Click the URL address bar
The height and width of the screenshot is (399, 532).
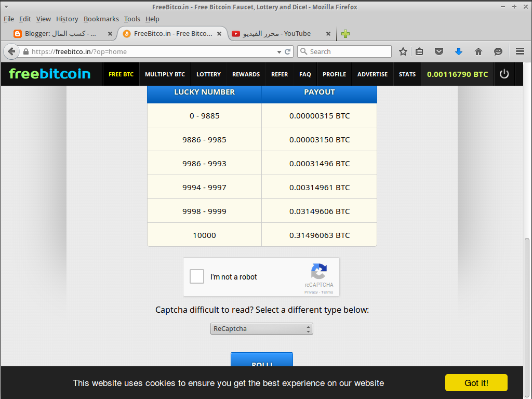153,51
